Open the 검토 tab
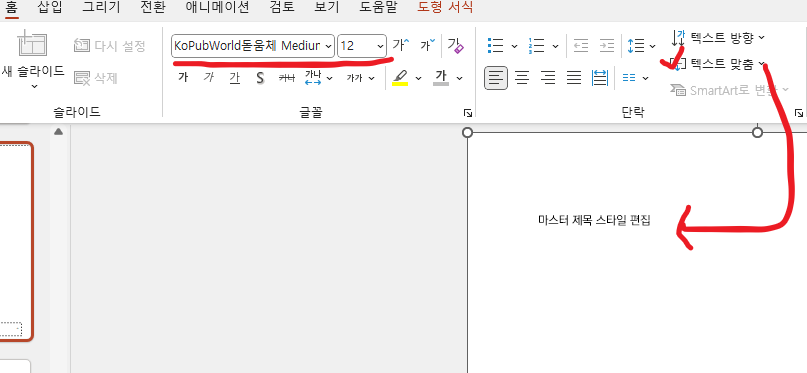807x373 pixels. pos(282,7)
